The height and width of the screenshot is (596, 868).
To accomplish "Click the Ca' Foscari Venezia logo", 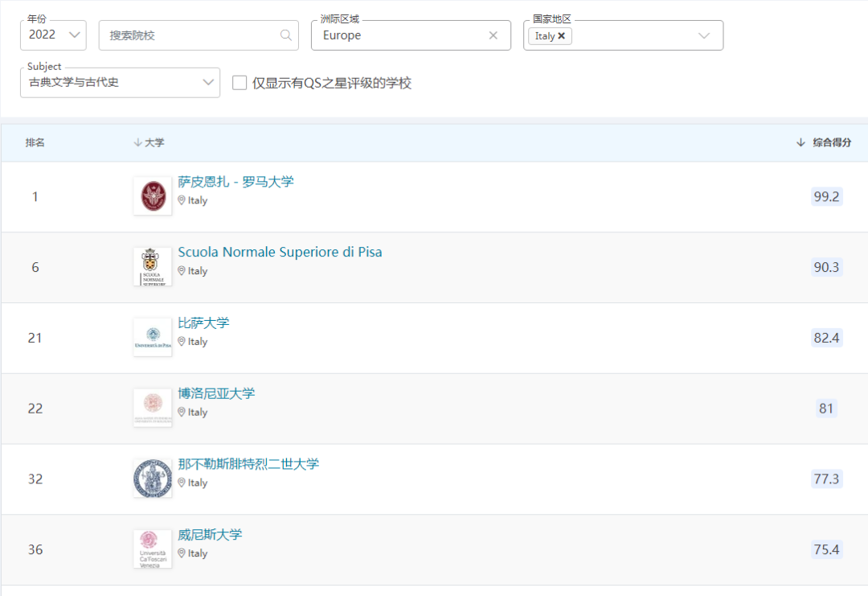I will click(153, 549).
